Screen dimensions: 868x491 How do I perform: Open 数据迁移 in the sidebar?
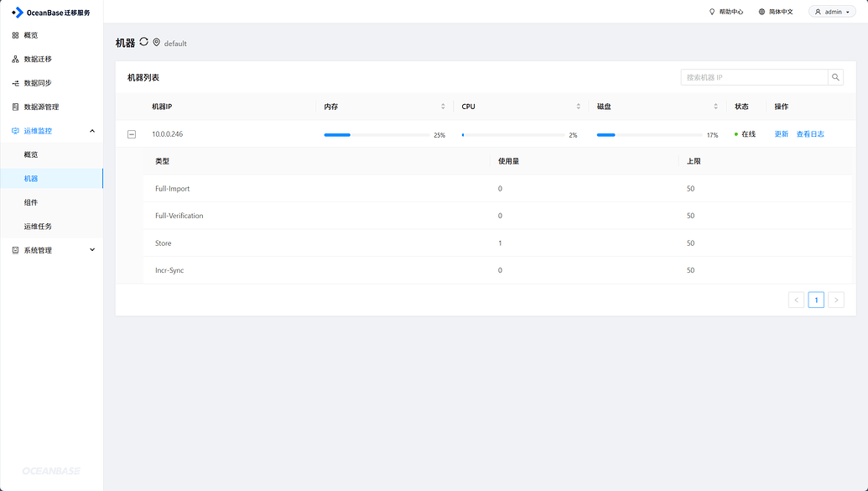[38, 60]
